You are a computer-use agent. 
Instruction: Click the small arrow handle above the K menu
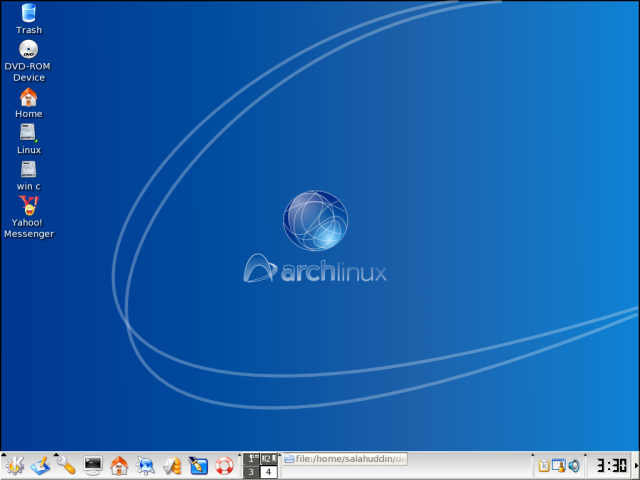tap(3, 454)
